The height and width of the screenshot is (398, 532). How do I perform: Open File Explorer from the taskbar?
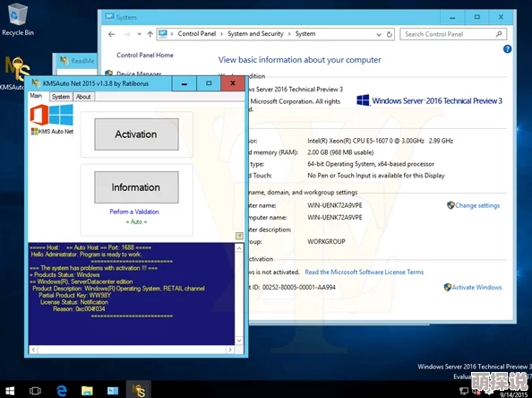[x=87, y=391]
